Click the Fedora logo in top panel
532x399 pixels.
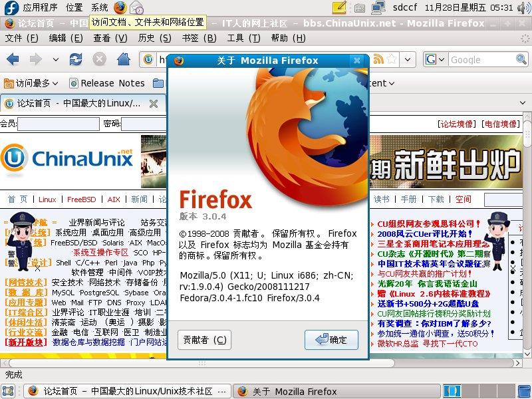tap(11, 7)
